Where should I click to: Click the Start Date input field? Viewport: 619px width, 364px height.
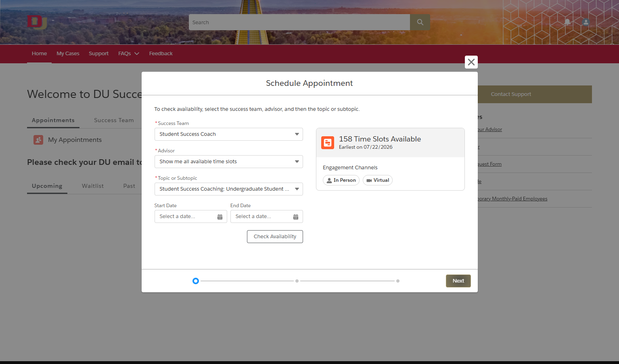[x=190, y=216]
